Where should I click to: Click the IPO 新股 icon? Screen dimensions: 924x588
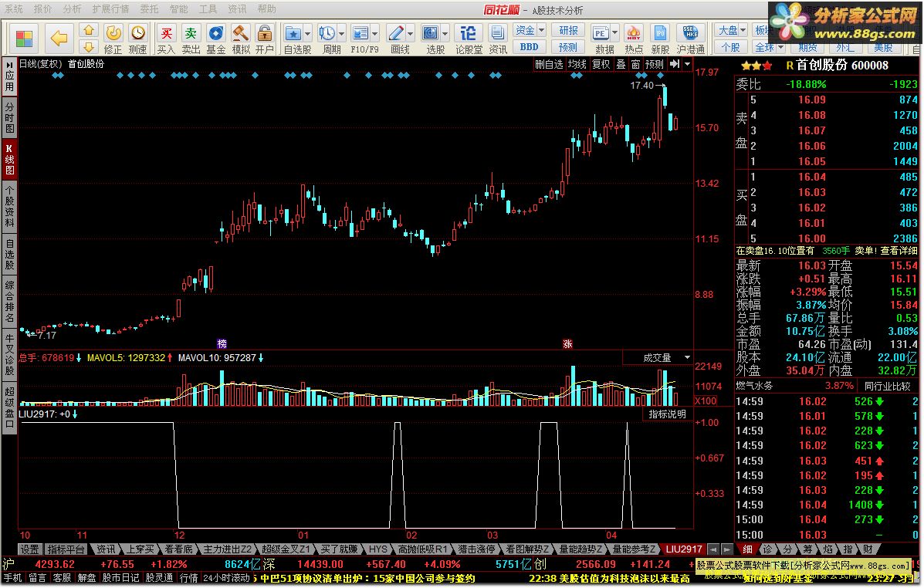point(660,33)
